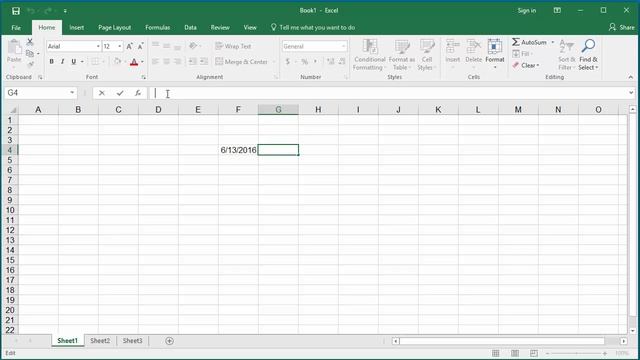
Task: Click zoom in plus on status bar
Action: tap(604, 353)
